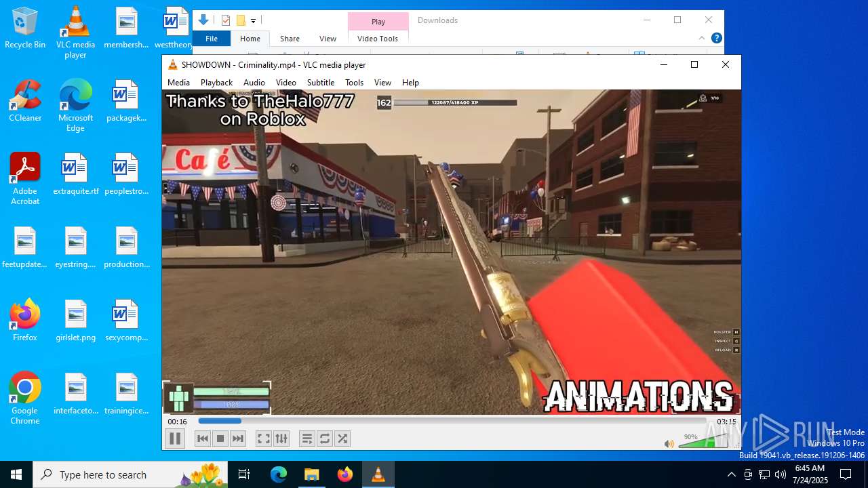Viewport: 868px width, 488px height.
Task: Click Explorer properties quick access icon
Action: [x=226, y=20]
